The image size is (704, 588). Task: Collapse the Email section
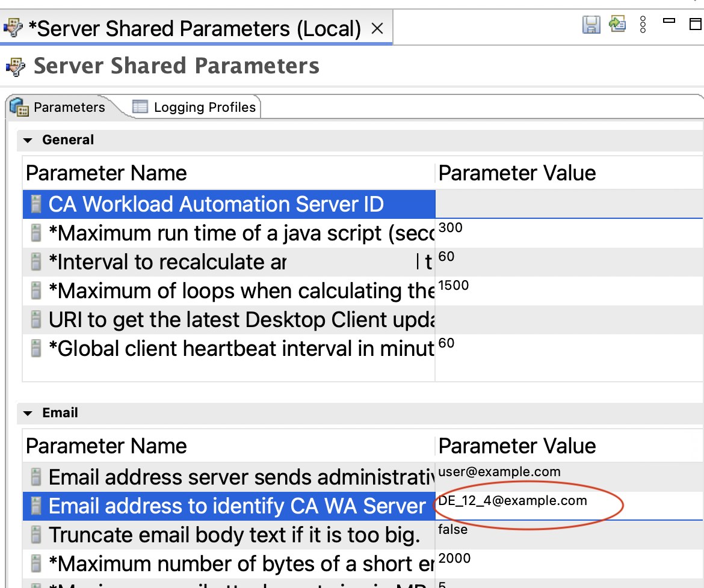pos(28,413)
